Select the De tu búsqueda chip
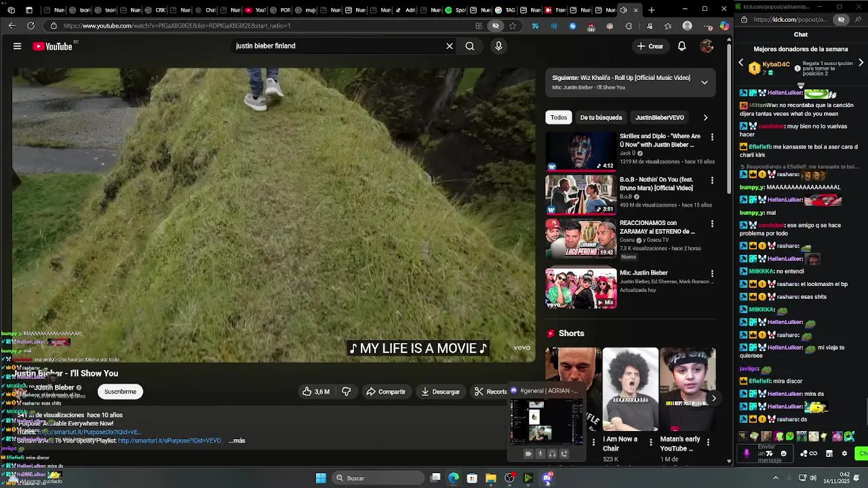Viewport: 868px width, 488px height. click(x=601, y=117)
